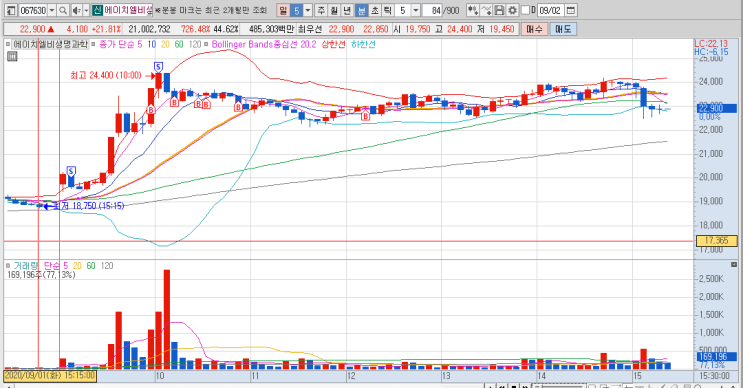Open chart settings gear icon
This screenshot has height=388, width=743.
[x=512, y=10]
